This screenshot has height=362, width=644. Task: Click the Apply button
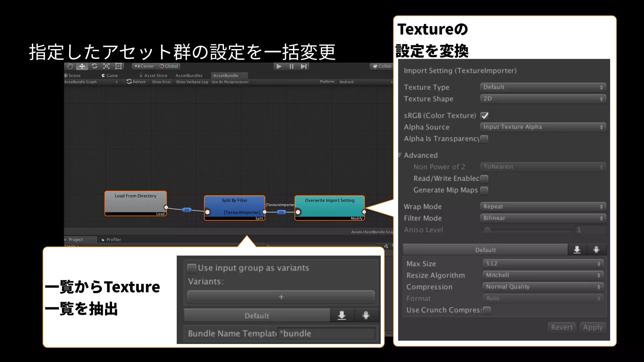tap(593, 327)
